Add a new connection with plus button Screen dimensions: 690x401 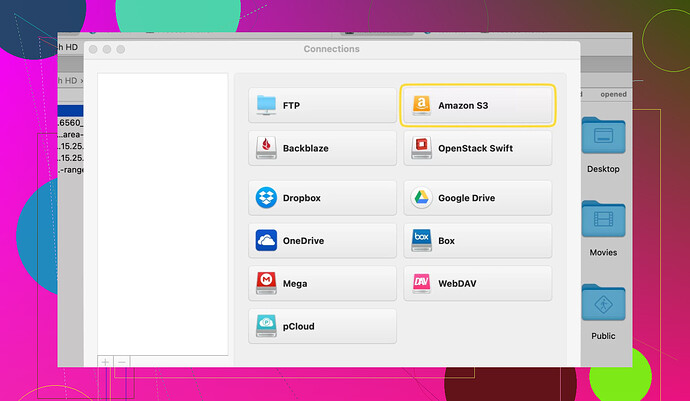pos(105,361)
